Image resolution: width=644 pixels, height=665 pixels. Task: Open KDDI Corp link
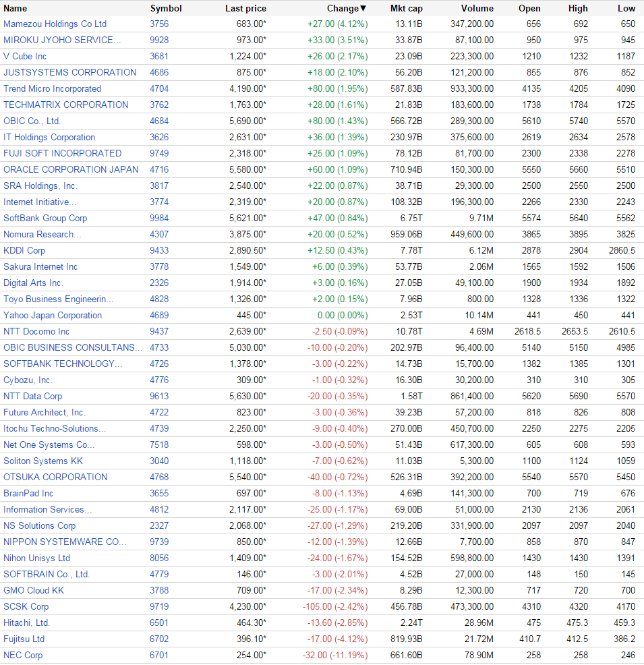click(24, 251)
